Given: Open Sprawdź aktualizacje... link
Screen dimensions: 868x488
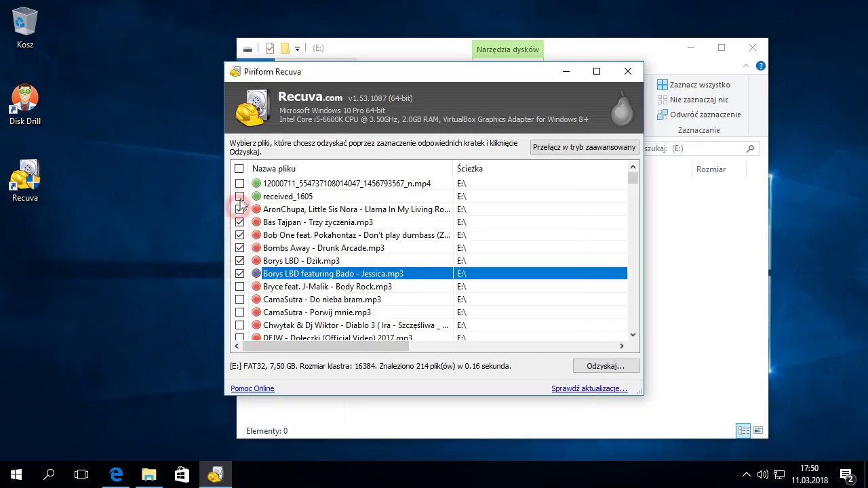Looking at the screenshot, I should (589, 388).
